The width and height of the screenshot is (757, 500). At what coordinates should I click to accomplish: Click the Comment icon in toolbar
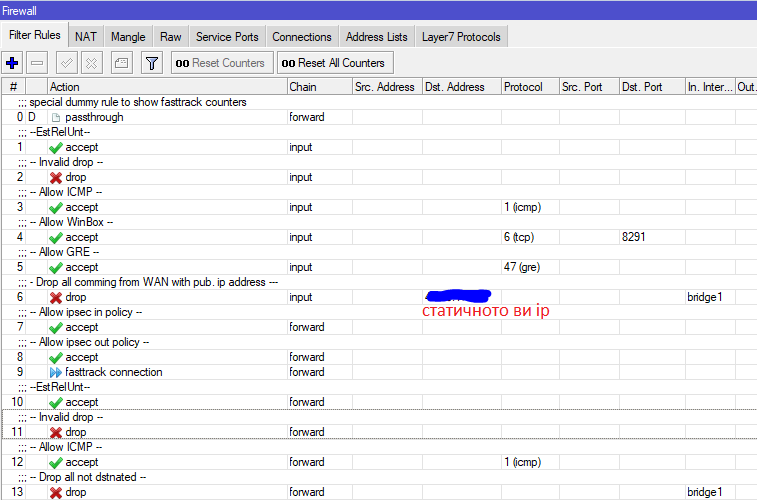[x=120, y=63]
